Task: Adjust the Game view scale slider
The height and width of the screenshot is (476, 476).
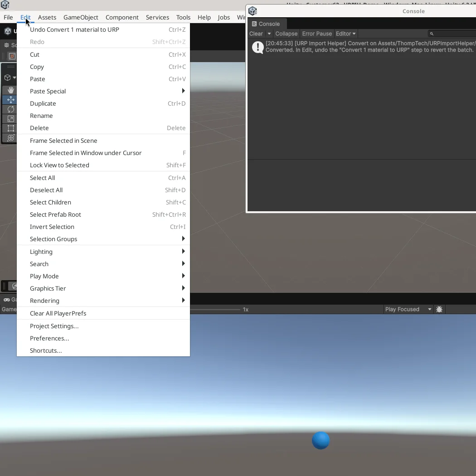Action: tap(215, 310)
